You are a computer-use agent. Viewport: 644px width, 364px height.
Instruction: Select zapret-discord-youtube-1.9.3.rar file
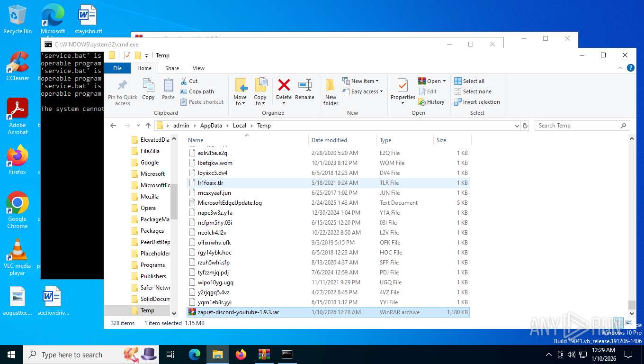(328, 312)
